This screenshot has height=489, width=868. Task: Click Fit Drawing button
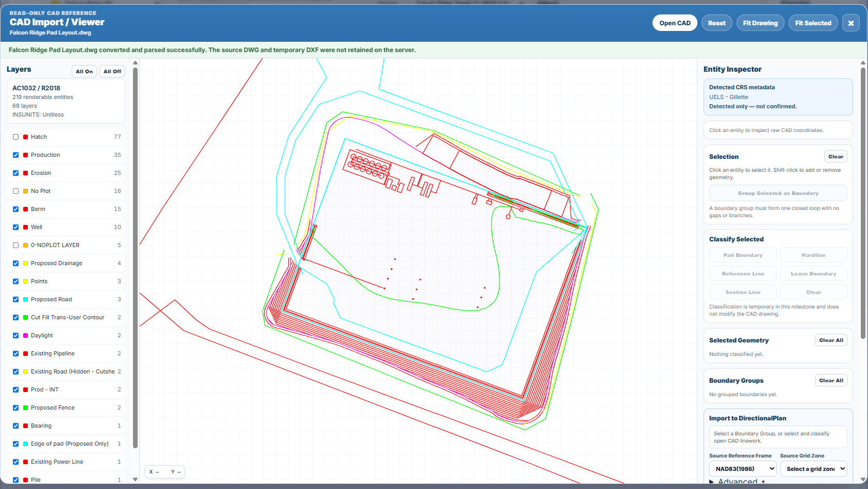(760, 23)
